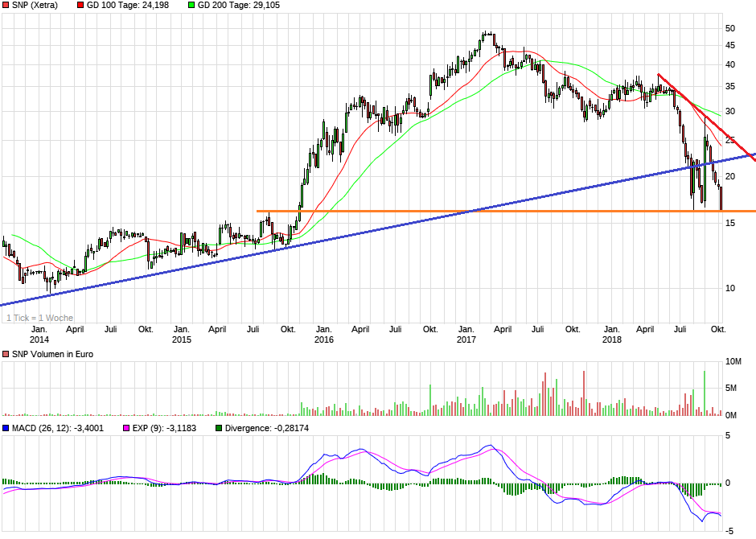Select the GD 100 Tage: 24,198 label
The width and height of the screenshot is (756, 539).
pos(128,6)
